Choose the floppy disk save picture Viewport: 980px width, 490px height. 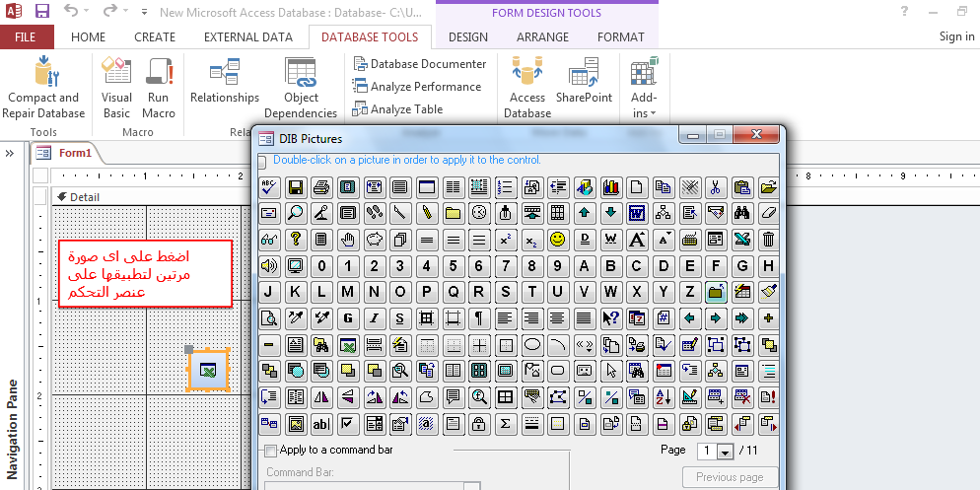pyautogui.click(x=295, y=187)
